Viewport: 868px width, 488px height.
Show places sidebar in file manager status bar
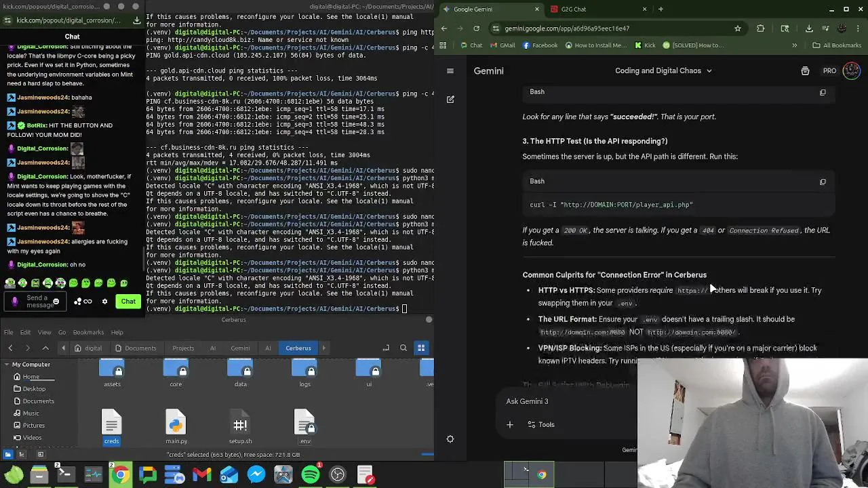coord(8,455)
